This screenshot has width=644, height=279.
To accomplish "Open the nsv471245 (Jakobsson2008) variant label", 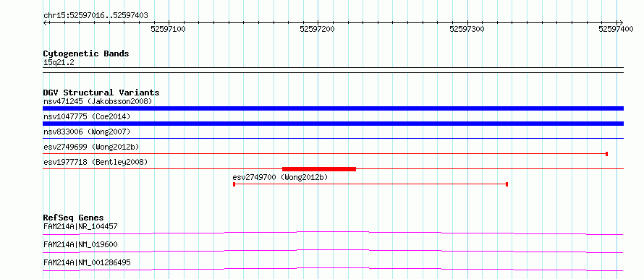I will tap(98, 101).
